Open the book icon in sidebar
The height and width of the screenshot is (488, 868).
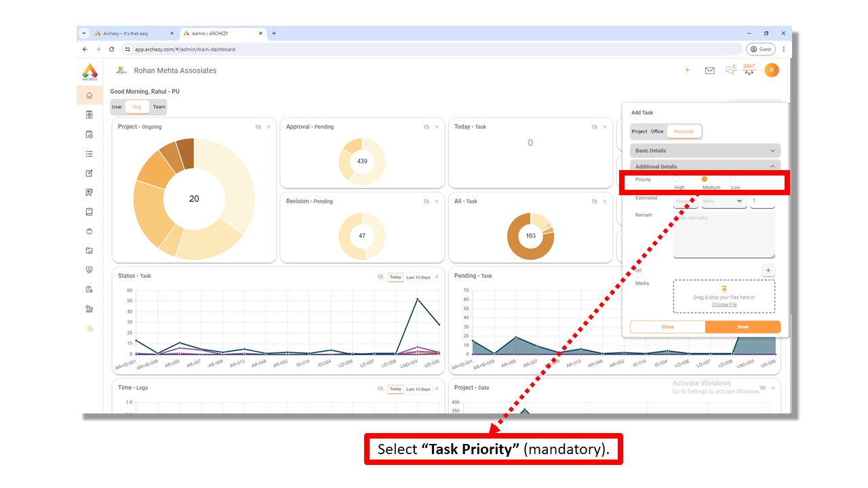(90, 212)
